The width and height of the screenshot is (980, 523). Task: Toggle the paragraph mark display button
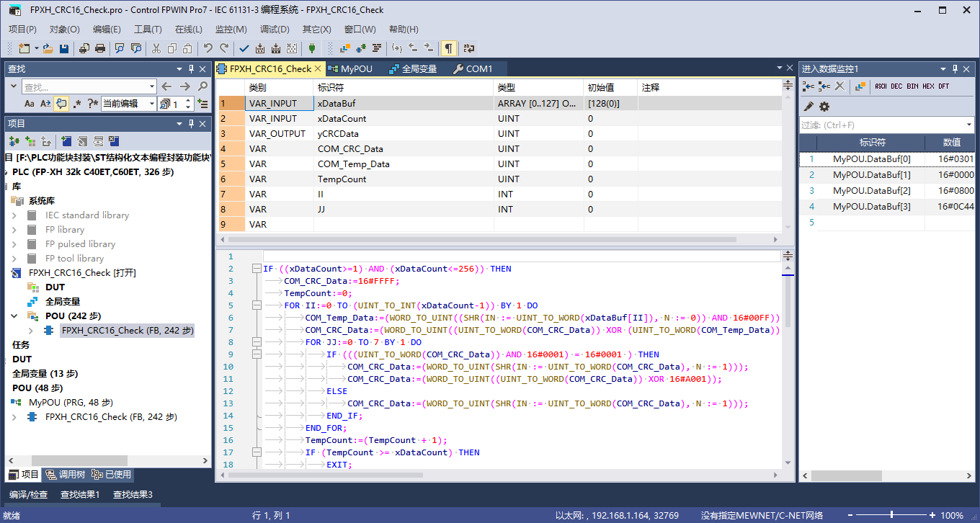click(x=448, y=48)
